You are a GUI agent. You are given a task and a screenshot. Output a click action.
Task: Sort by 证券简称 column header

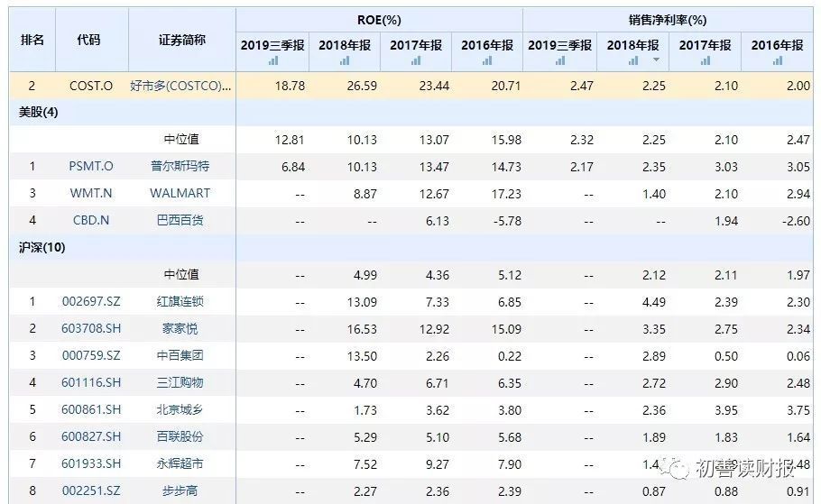click(x=181, y=40)
